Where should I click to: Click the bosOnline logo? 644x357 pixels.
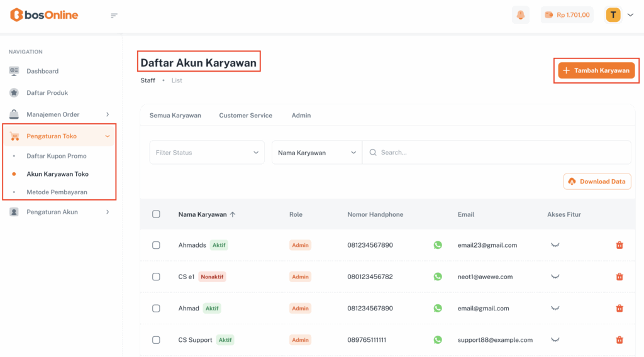(x=44, y=15)
